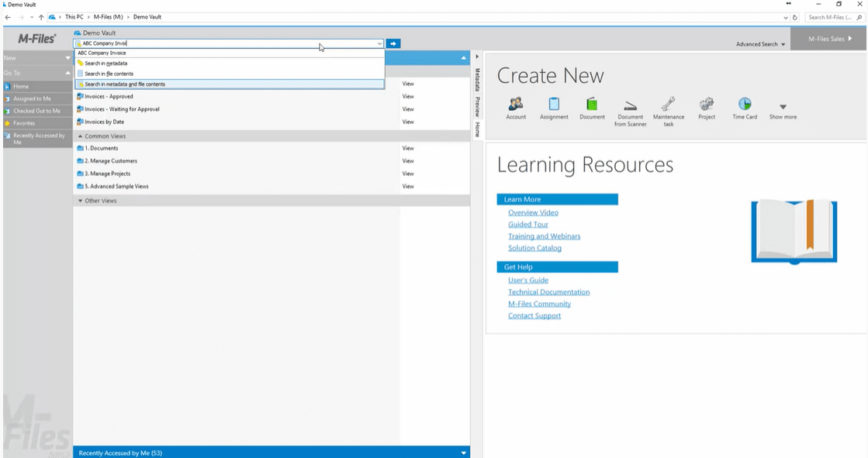868x458 pixels.
Task: Open the Invoices by Date view
Action: click(104, 122)
